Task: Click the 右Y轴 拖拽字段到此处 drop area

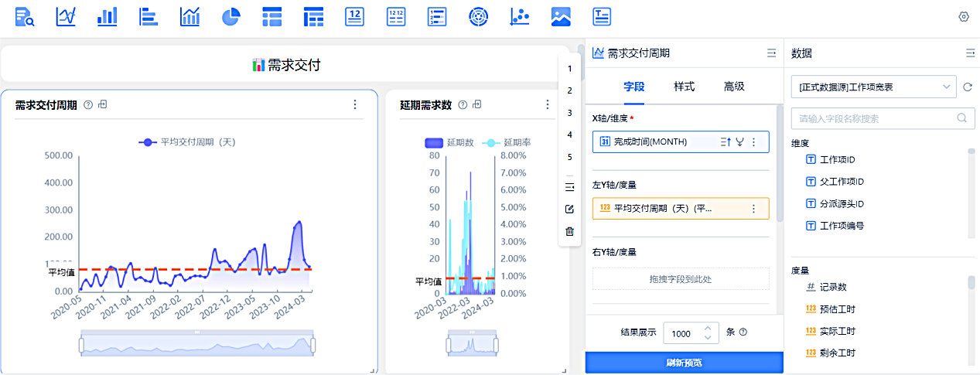Action: pyautogui.click(x=681, y=278)
